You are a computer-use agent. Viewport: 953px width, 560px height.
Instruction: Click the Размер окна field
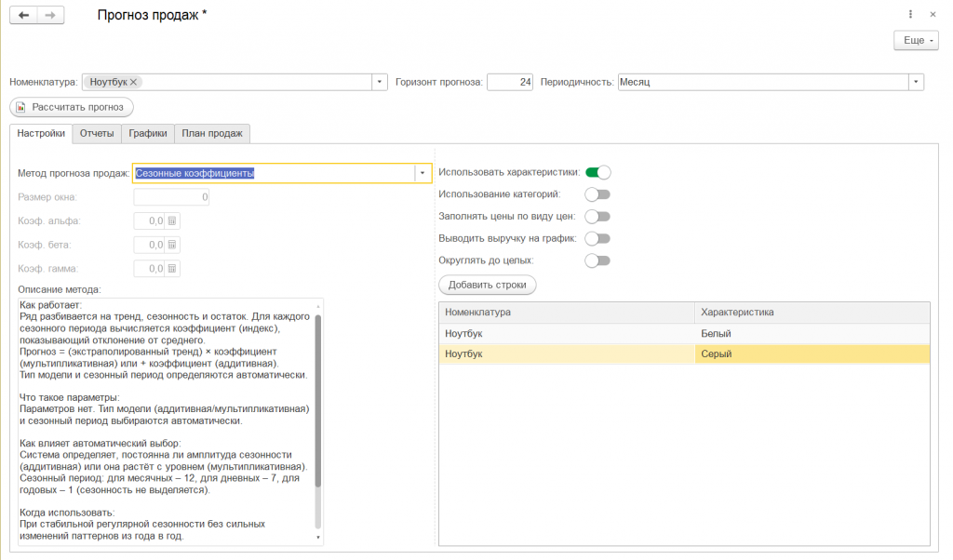(171, 197)
